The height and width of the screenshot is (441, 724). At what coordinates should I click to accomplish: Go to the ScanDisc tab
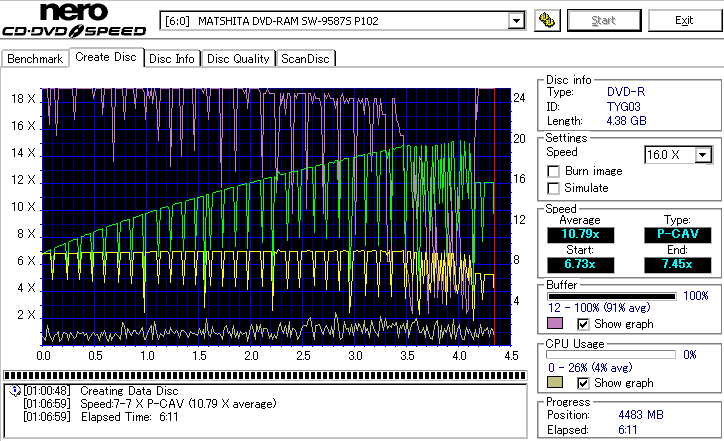point(305,59)
